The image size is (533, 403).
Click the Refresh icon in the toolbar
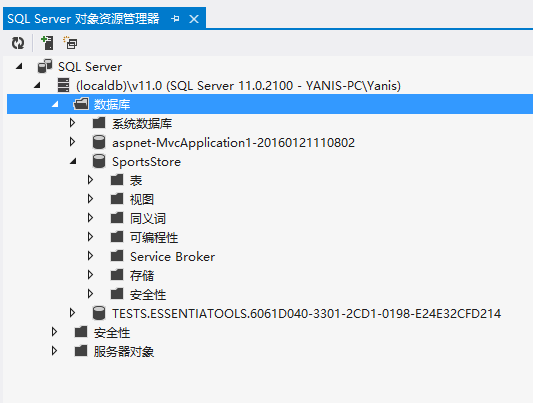(x=18, y=43)
